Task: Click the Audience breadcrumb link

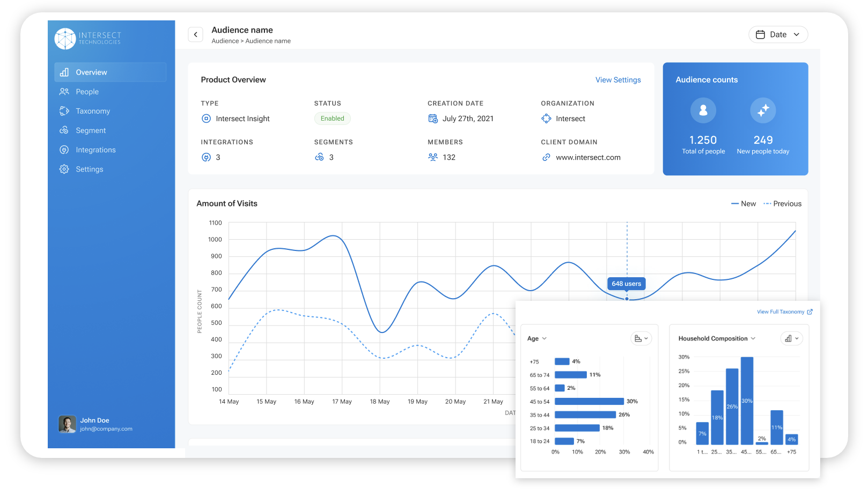Action: [x=225, y=41]
